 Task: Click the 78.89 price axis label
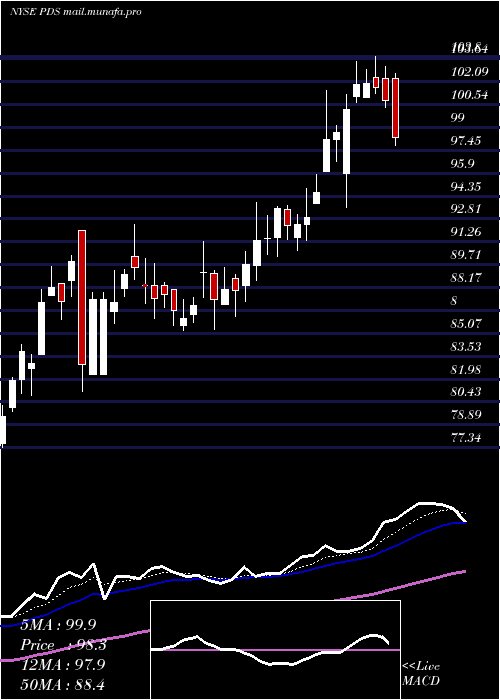[466, 415]
